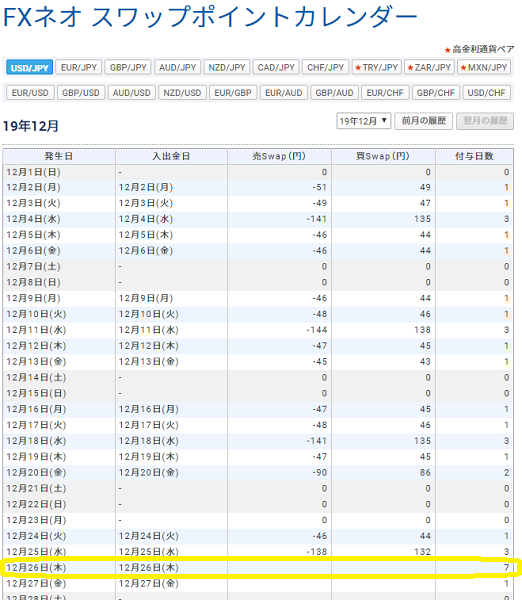Click the 前月の履歴 button
Screen dimensions: 522x600
424,121
